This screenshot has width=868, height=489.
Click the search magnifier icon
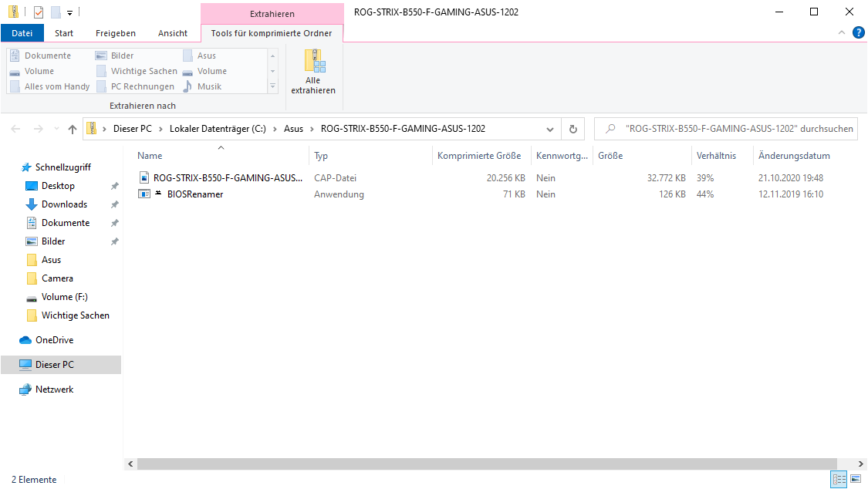click(x=610, y=129)
